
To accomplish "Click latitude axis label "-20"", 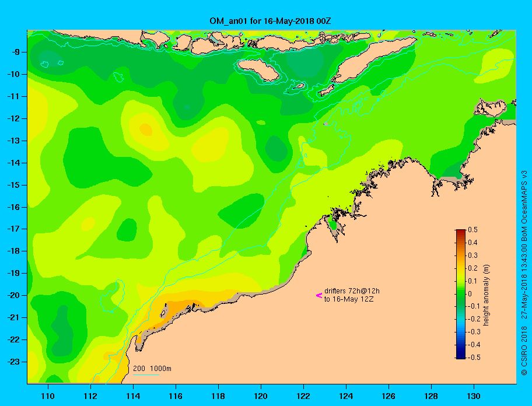I will (14, 295).
